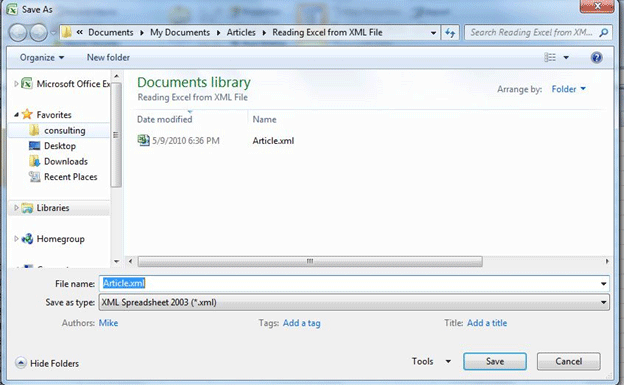Open the File name dropdown arrow
This screenshot has width=624, height=385.
click(603, 283)
